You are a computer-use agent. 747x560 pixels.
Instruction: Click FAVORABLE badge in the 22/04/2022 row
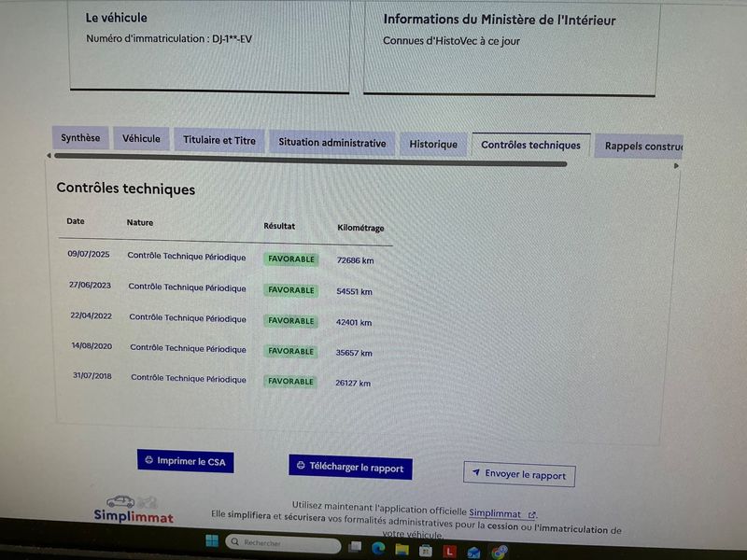coord(291,321)
